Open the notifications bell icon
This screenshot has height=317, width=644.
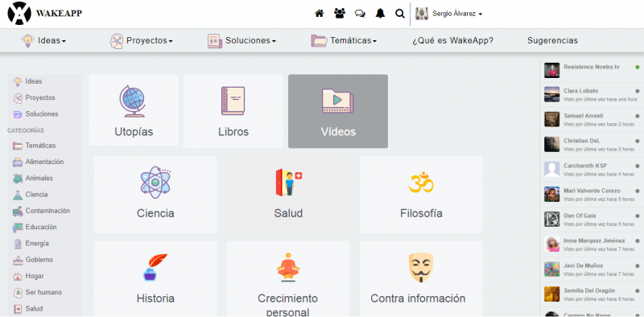[380, 14]
